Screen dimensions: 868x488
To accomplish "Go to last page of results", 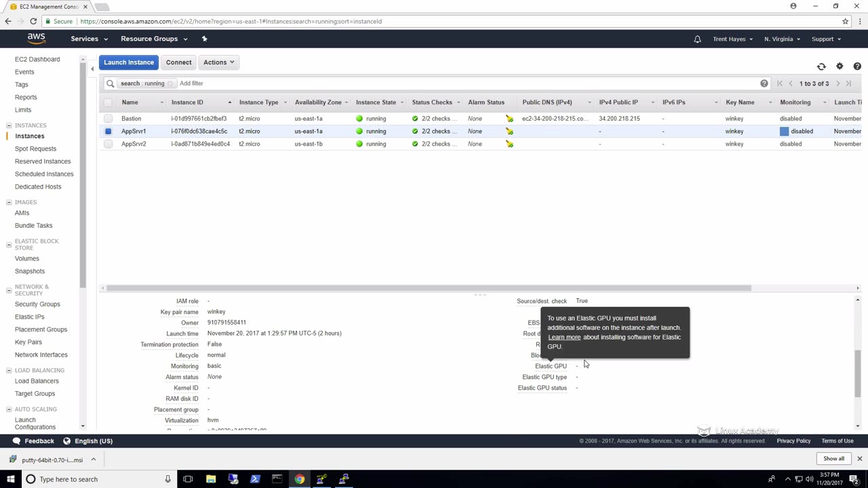I will point(848,83).
